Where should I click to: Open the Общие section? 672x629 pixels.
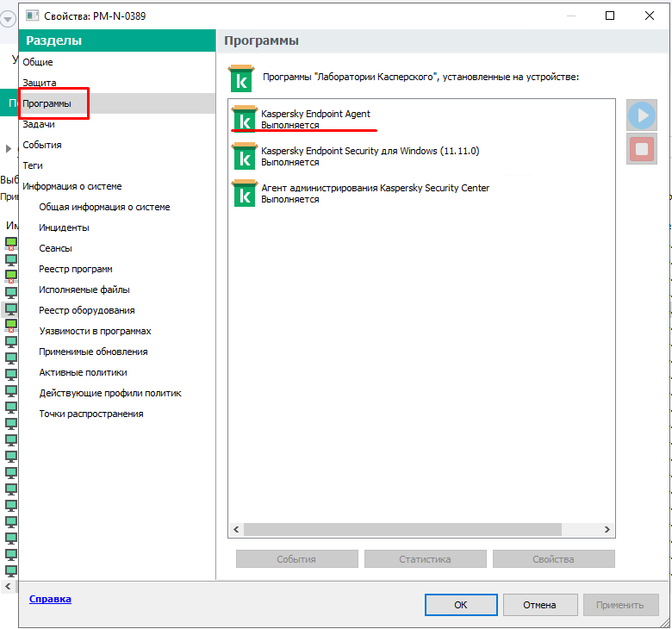tap(38, 62)
